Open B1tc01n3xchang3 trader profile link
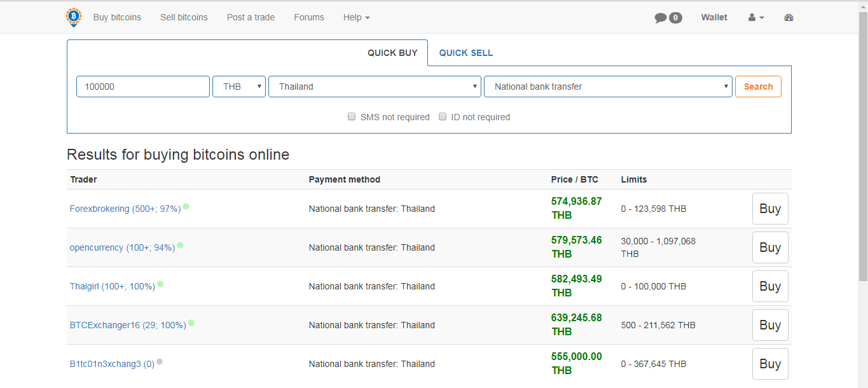Viewport: 868px width, 388px height. 112,364
